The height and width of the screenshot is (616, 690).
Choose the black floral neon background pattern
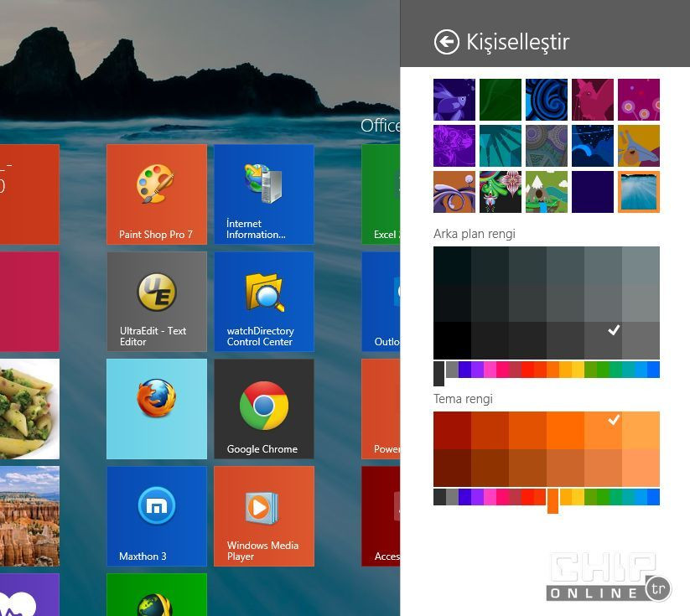(x=501, y=192)
